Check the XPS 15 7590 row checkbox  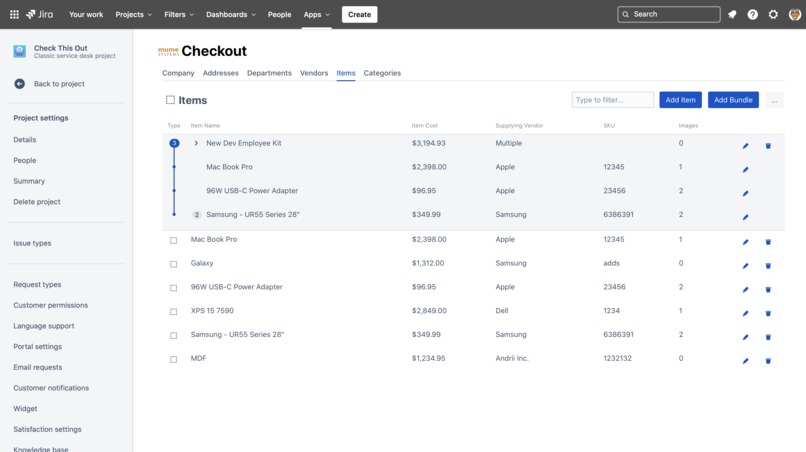174,312
